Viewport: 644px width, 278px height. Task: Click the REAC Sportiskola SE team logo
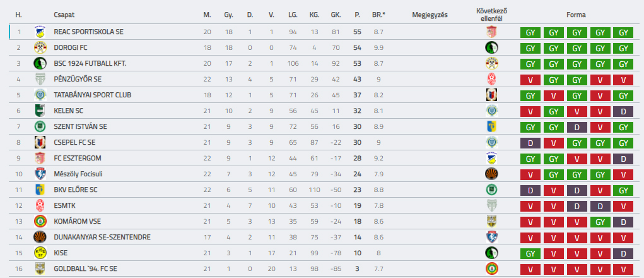point(40,32)
